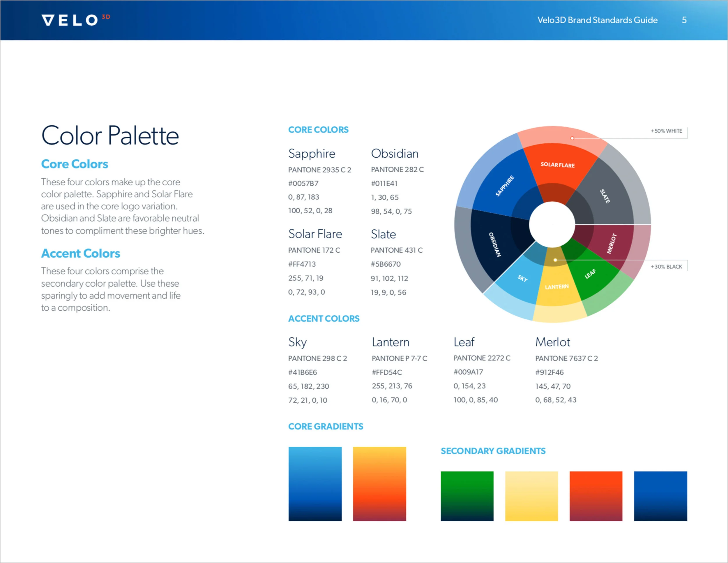
Task: Click PANTONE 282 C text
Action: point(397,169)
